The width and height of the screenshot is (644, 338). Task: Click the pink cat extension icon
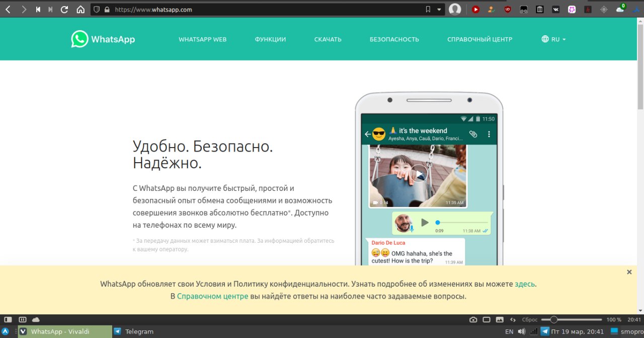pos(572,9)
